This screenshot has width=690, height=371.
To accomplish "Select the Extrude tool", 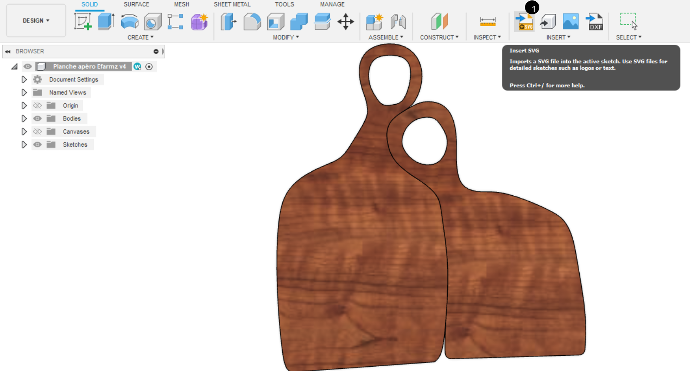I will (106, 21).
